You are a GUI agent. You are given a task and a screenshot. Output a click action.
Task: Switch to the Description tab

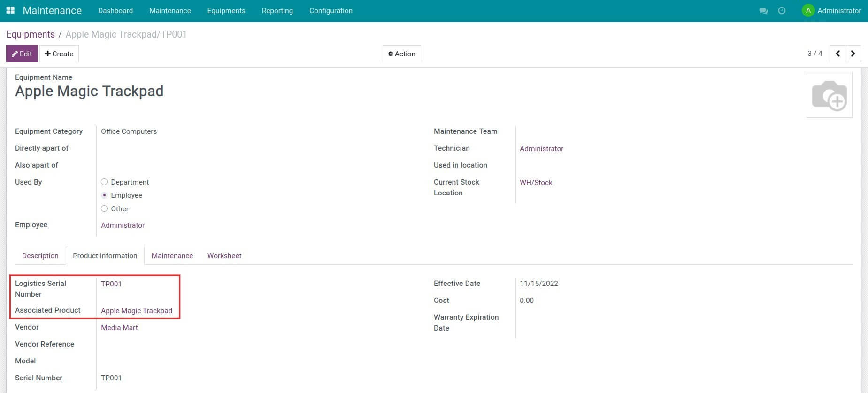pyautogui.click(x=40, y=256)
